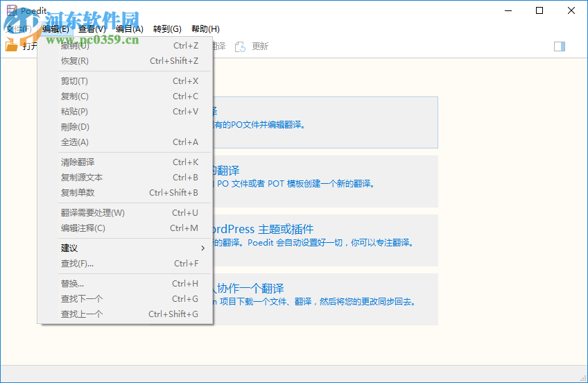Select 复制源文本 menu entry

click(126, 178)
